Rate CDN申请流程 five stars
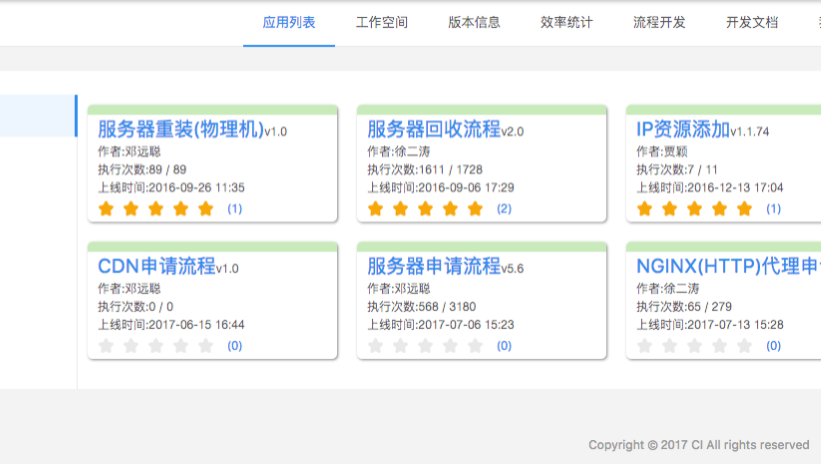This screenshot has height=464, width=821. pos(206,346)
